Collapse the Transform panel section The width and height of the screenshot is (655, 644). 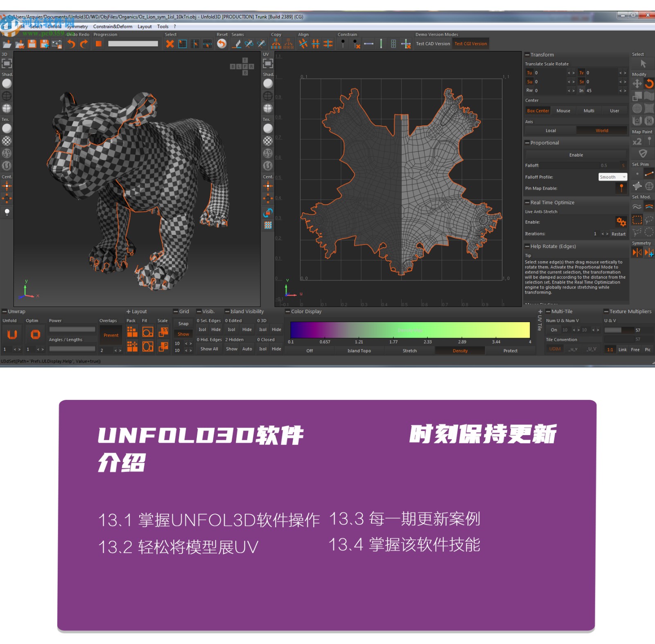coord(527,54)
